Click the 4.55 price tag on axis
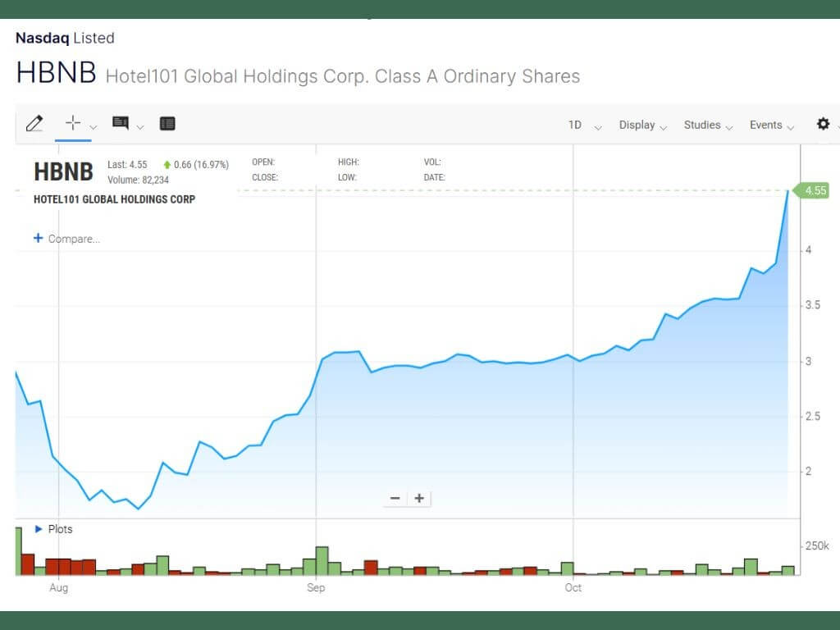This screenshot has width=840, height=630. (x=813, y=190)
